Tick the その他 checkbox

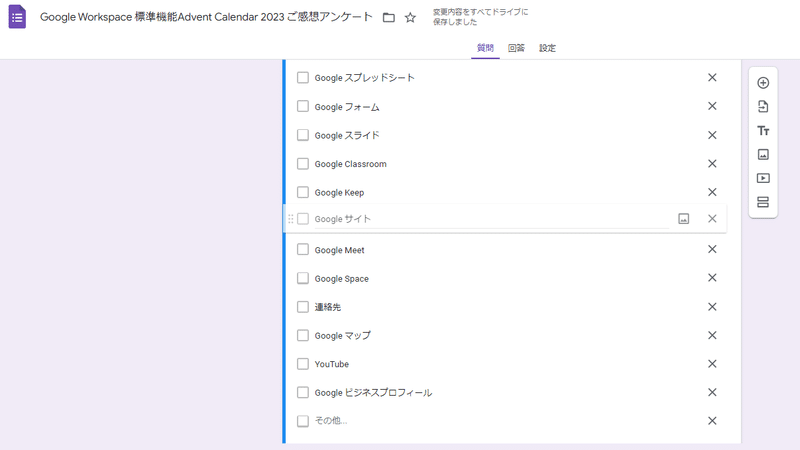303,421
